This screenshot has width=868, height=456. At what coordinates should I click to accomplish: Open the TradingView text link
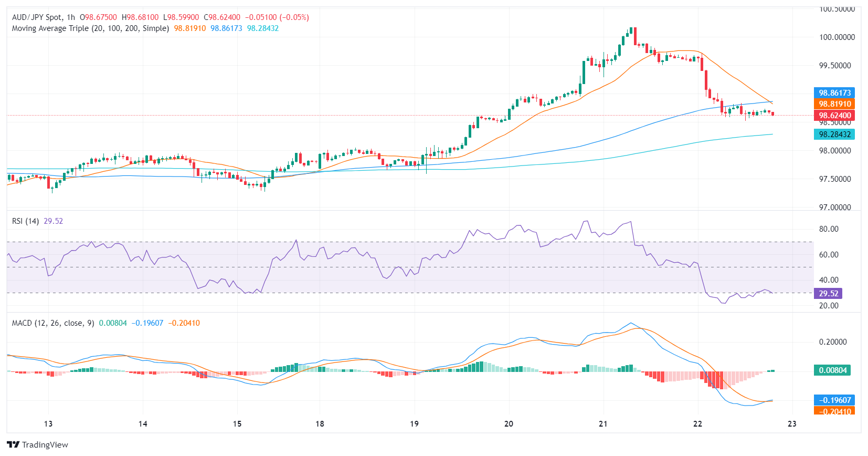point(45,444)
